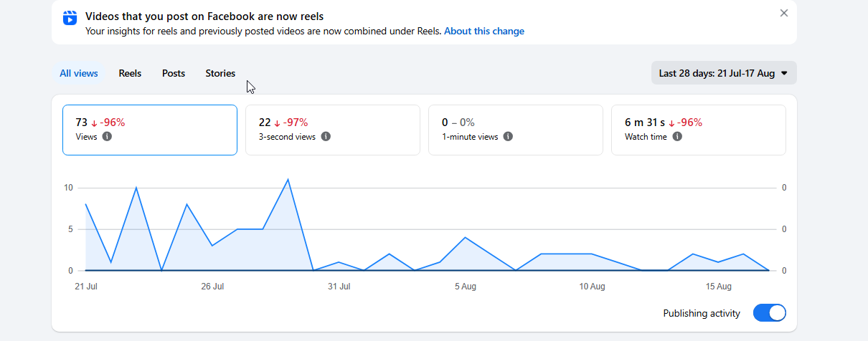Click the info icon next to Watch time

click(x=677, y=137)
